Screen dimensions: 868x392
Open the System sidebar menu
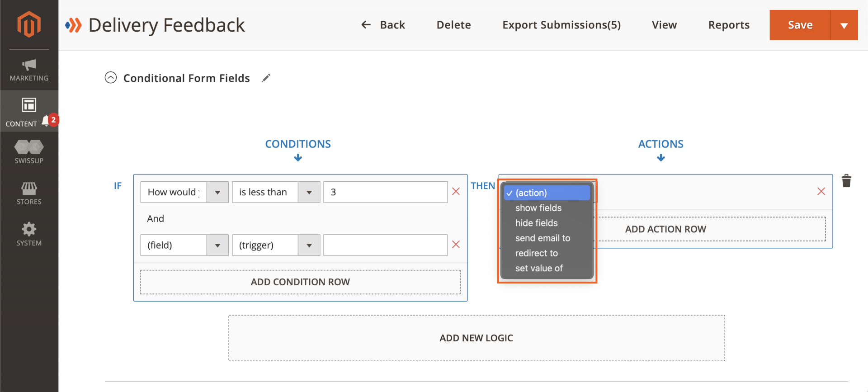(x=29, y=234)
